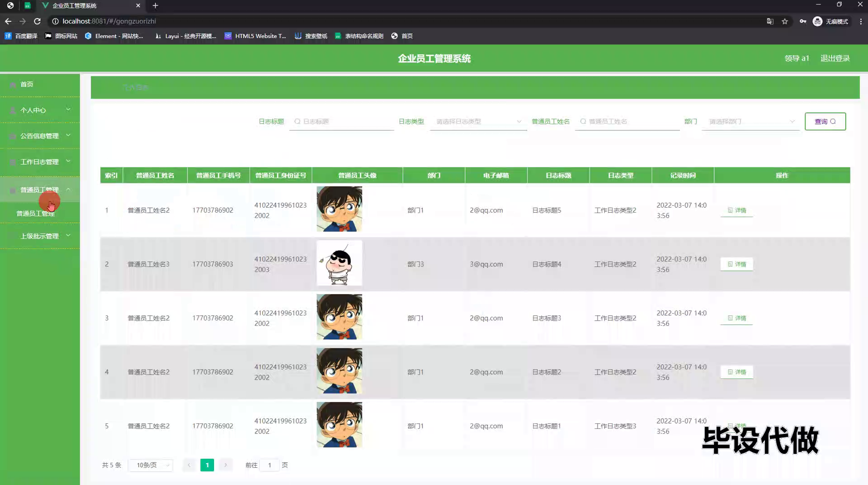Open 详情 for 日志标题3
This screenshot has width=868, height=485.
click(x=736, y=318)
